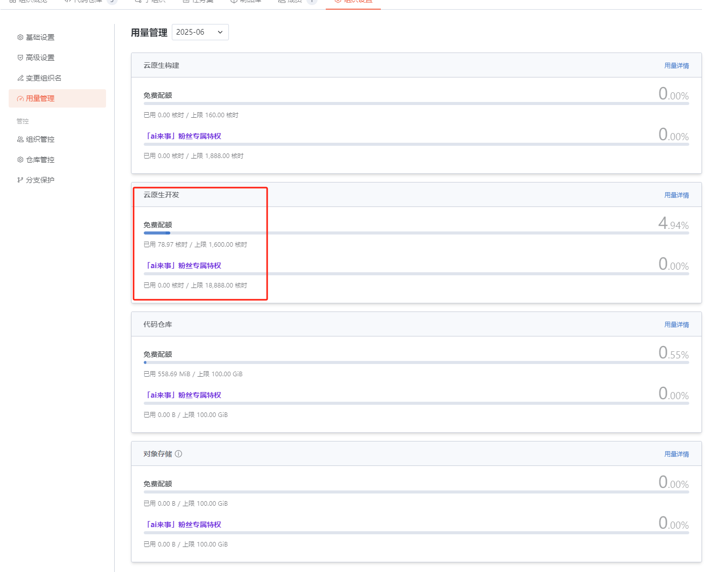View 用量详情 of 代码仓库 section
The image size is (728, 572).
pos(676,325)
